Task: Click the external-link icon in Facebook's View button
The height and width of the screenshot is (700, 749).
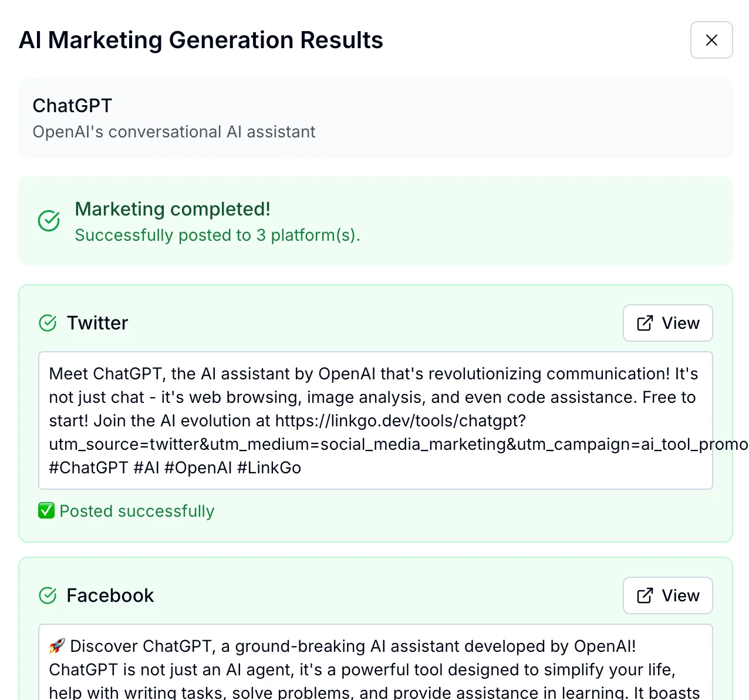Action: [x=644, y=595]
